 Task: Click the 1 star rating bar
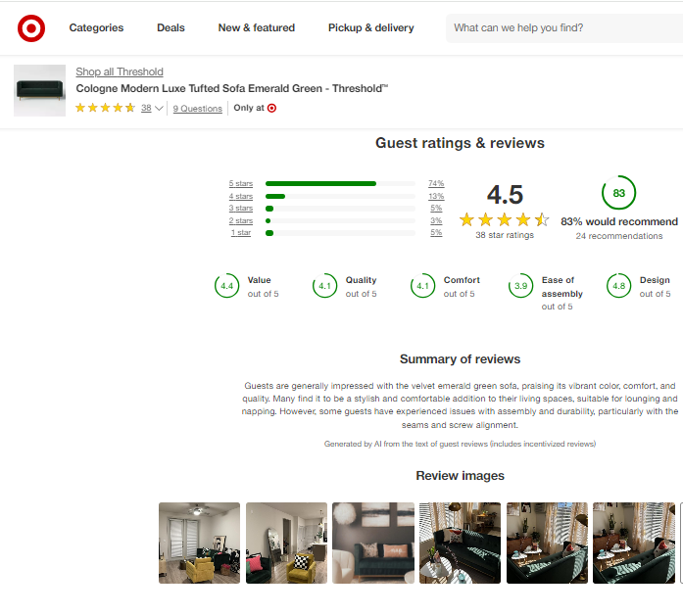pyautogui.click(x=340, y=233)
